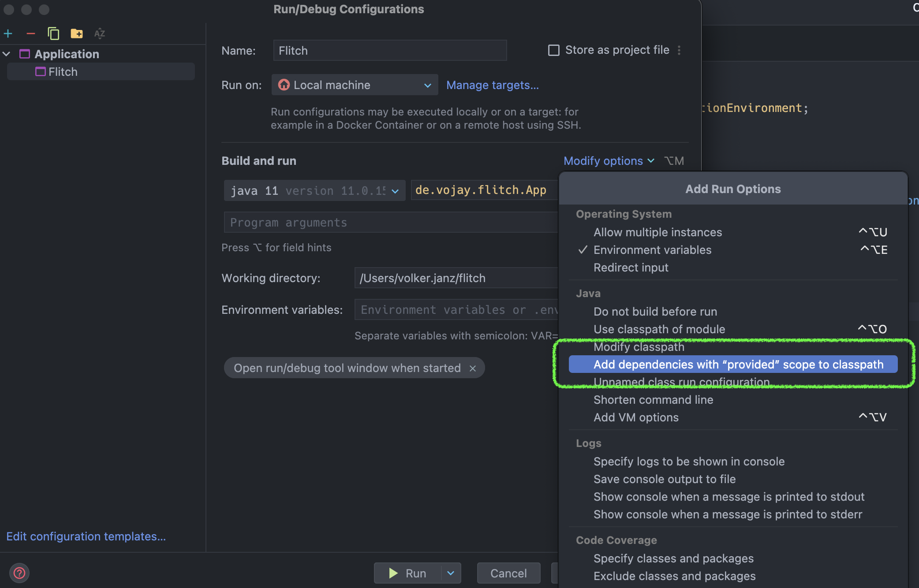
Task: Click Program arguments input field
Action: [x=391, y=222]
